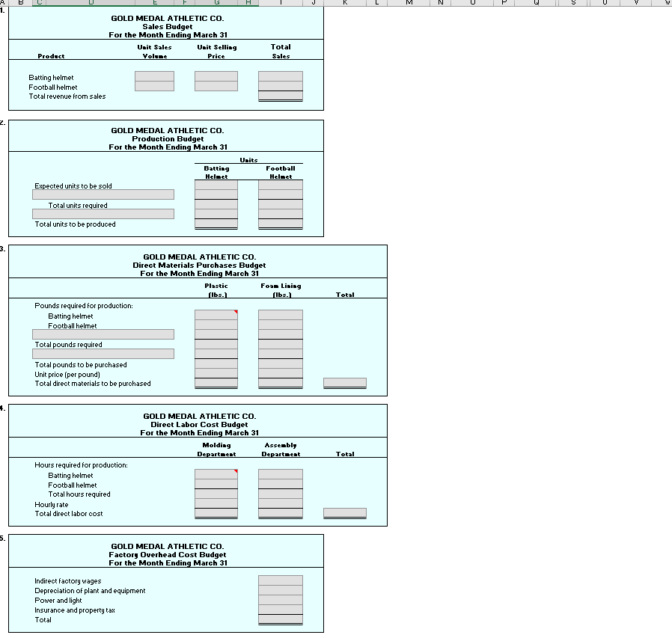Click 'Total revenue from sales' label
Image resolution: width=672 pixels, height=638 pixels.
pyautogui.click(x=67, y=96)
